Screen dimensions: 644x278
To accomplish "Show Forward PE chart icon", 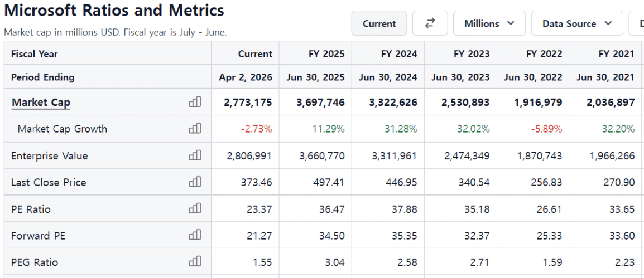I will point(195,236).
